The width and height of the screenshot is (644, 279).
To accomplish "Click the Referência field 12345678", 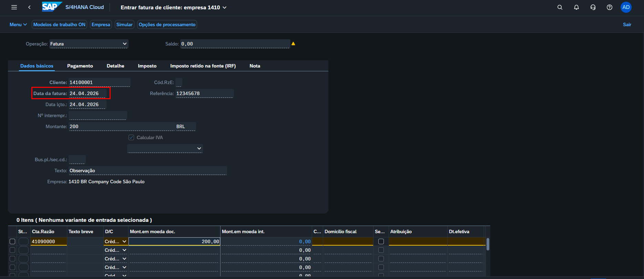I will click(205, 93).
